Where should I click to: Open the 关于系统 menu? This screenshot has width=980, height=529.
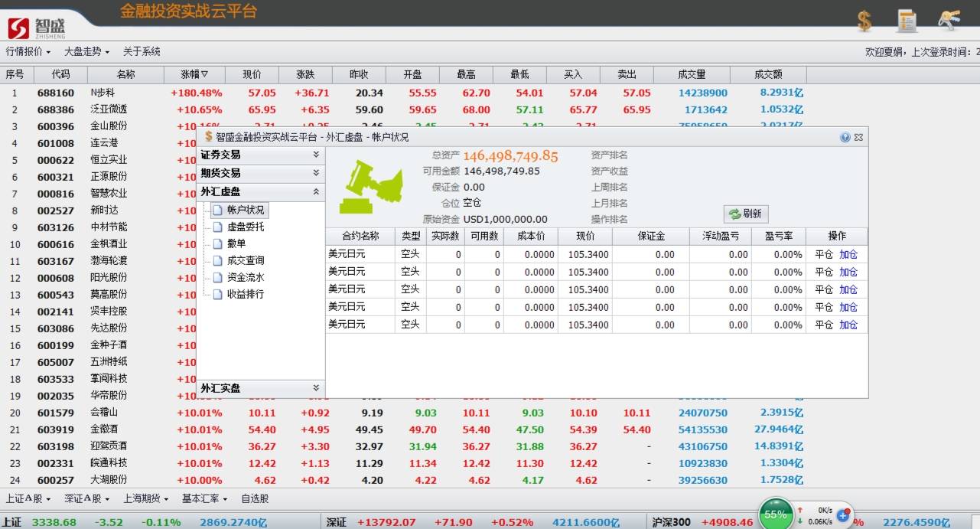pyautogui.click(x=142, y=51)
